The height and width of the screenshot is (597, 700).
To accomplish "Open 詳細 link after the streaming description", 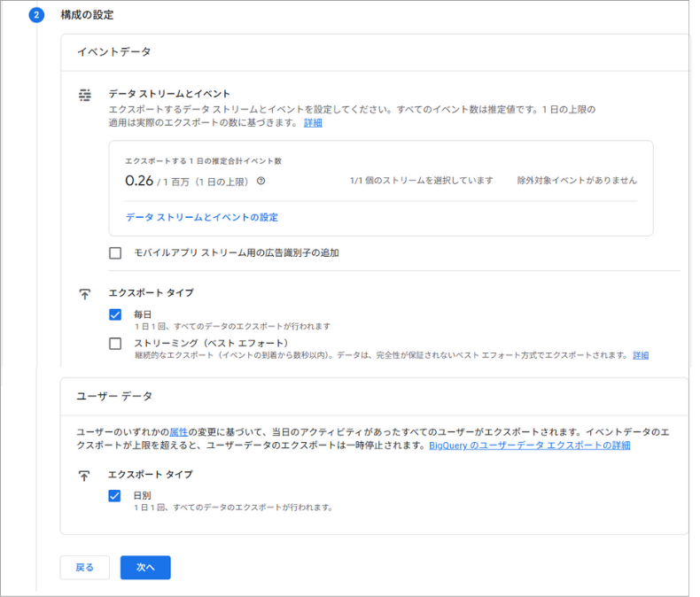I will tap(640, 355).
